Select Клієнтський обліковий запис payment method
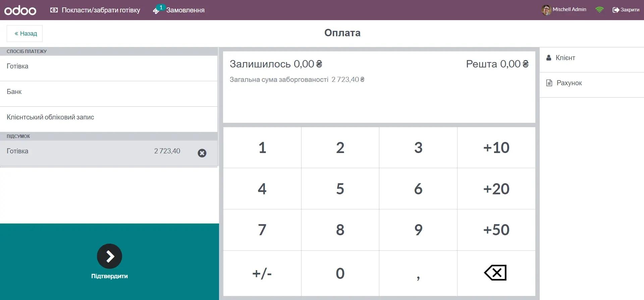This screenshot has height=300, width=644. point(109,119)
